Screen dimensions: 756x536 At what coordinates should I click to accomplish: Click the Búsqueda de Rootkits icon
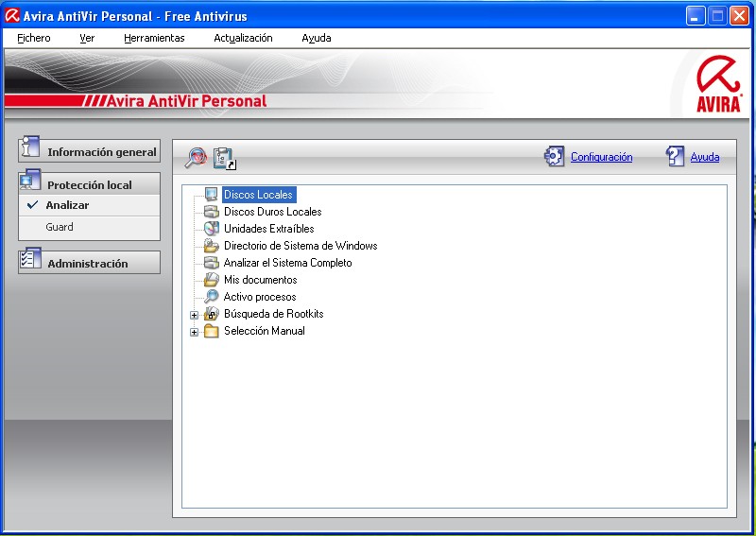coord(211,314)
